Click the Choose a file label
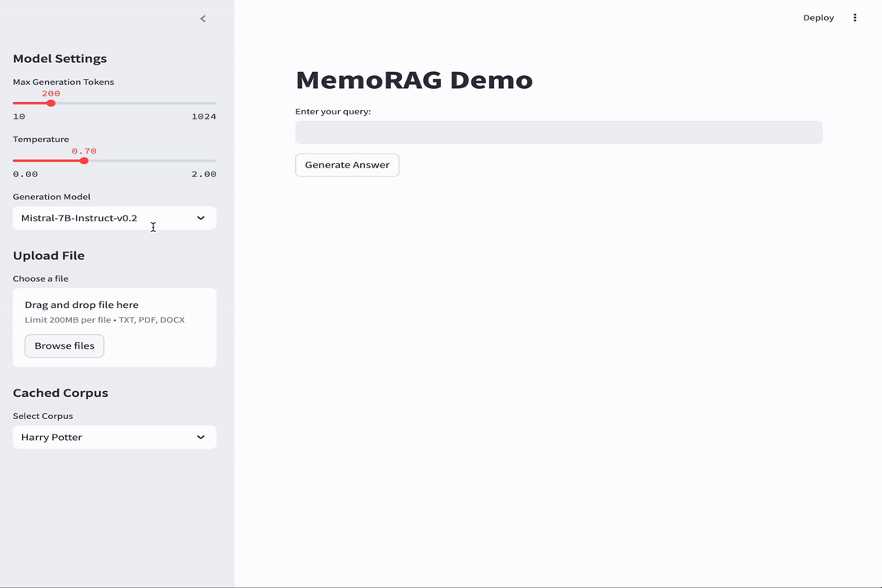Viewport: 882px width, 588px height. point(40,278)
